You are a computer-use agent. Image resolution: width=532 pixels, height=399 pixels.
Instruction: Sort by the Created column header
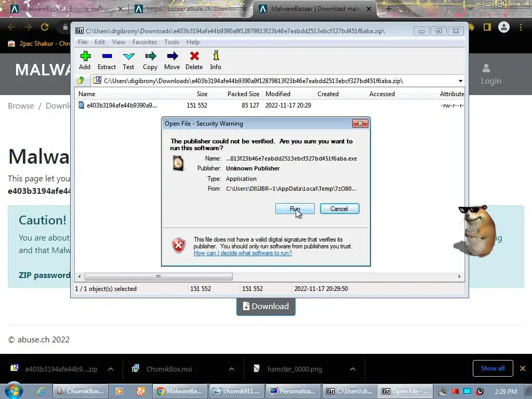(340, 94)
